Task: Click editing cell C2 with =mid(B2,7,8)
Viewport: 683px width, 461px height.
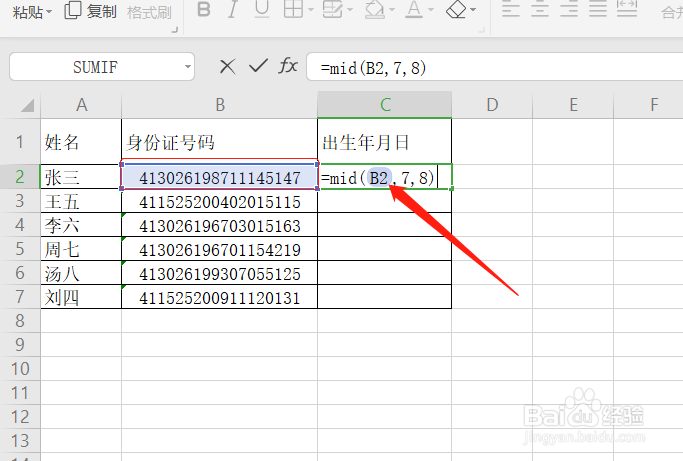Action: point(385,176)
